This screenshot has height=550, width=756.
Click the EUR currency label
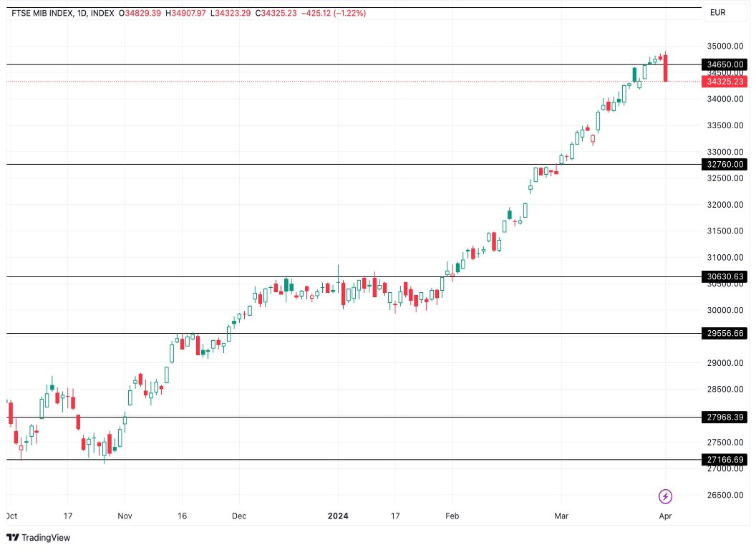pyautogui.click(x=717, y=12)
